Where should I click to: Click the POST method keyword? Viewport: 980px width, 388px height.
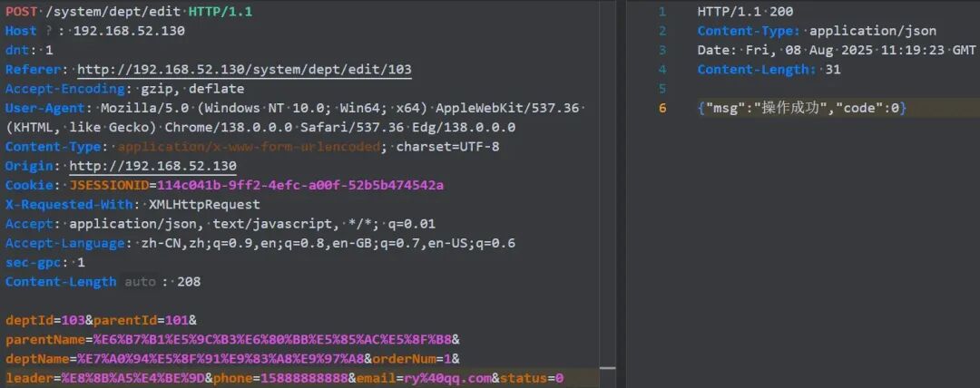(21, 11)
